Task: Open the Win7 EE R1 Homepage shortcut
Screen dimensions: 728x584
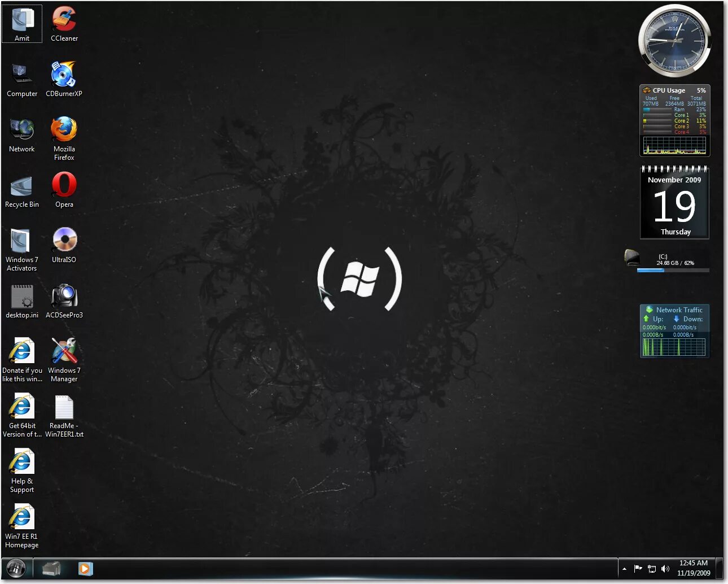Action: pyautogui.click(x=22, y=526)
